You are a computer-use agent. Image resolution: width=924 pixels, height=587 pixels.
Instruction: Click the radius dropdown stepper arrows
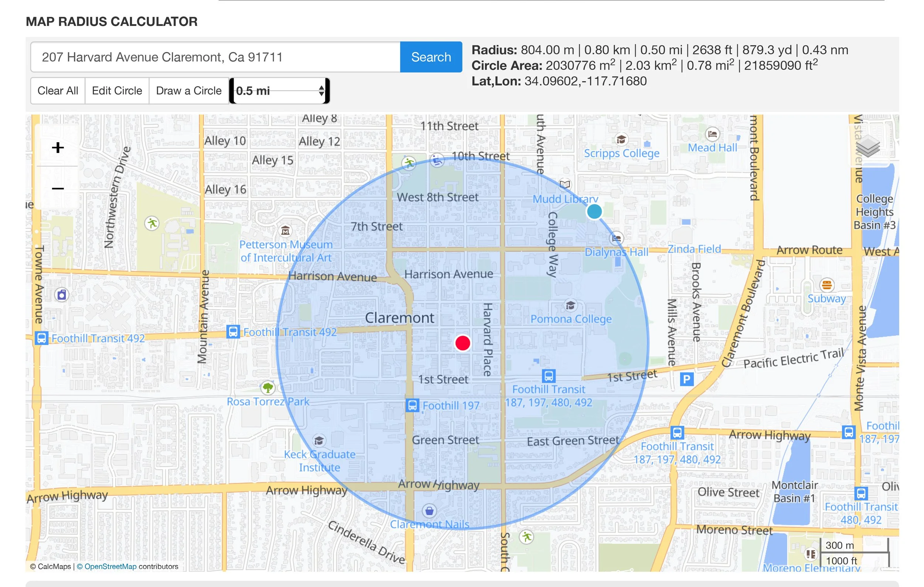tap(321, 91)
